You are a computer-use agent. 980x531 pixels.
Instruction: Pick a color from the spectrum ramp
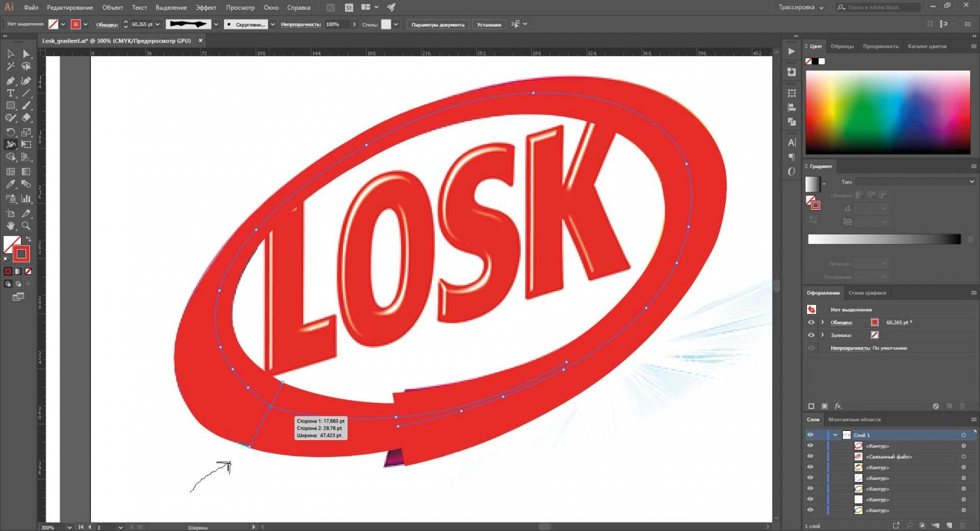[x=888, y=112]
